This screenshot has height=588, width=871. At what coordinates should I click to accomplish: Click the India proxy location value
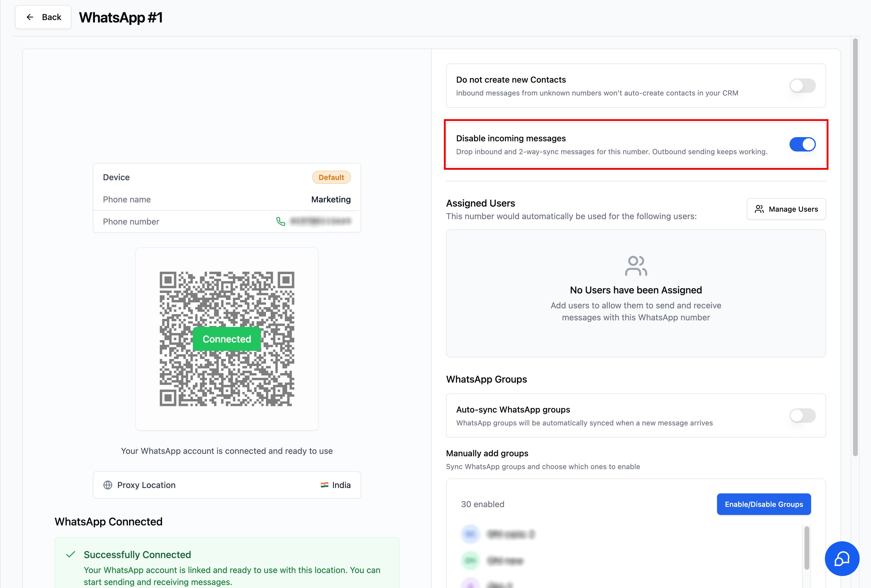pyautogui.click(x=341, y=485)
